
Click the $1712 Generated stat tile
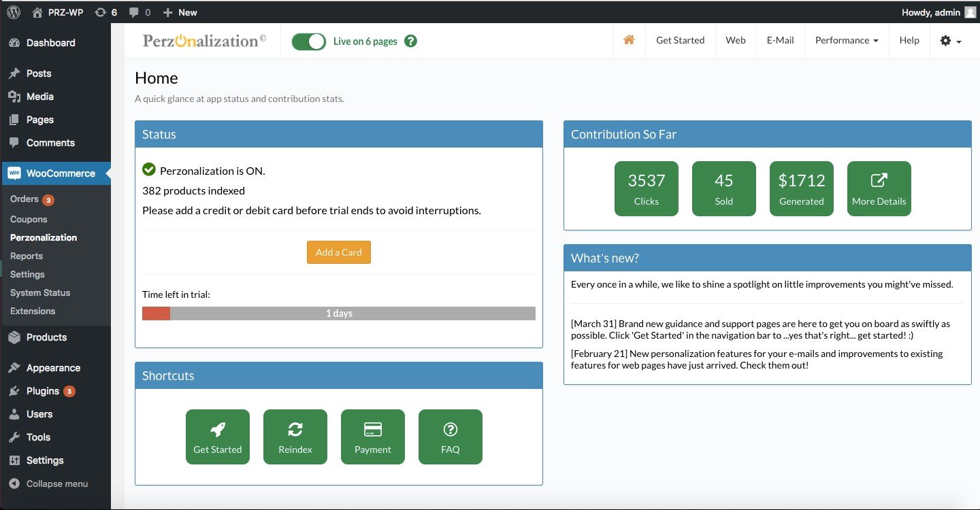pos(802,188)
